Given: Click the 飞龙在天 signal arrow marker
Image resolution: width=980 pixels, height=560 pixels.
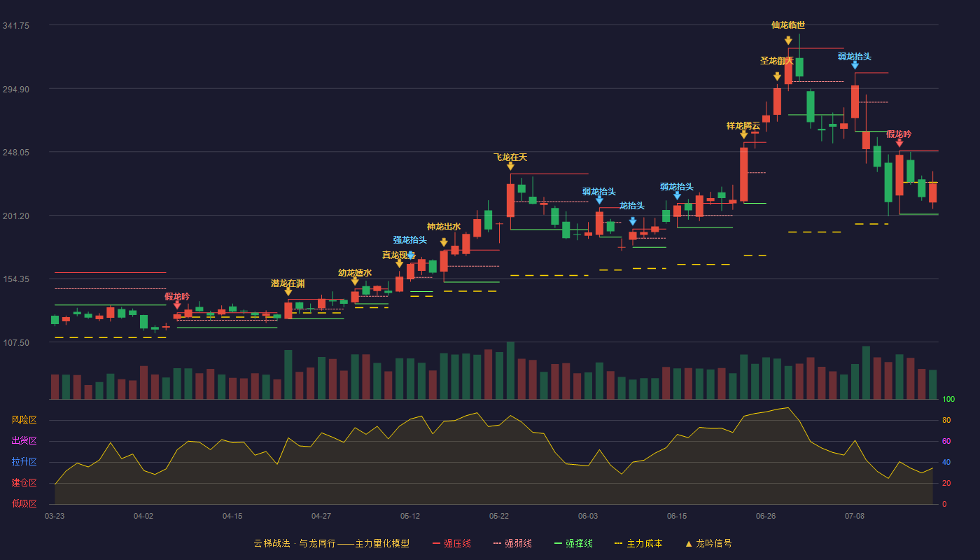Looking at the screenshot, I should point(510,166).
